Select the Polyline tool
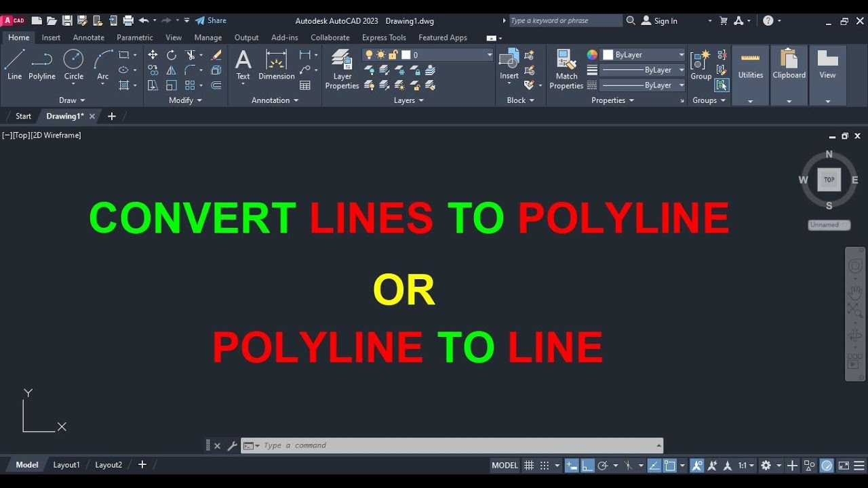This screenshot has width=868, height=488. click(42, 65)
